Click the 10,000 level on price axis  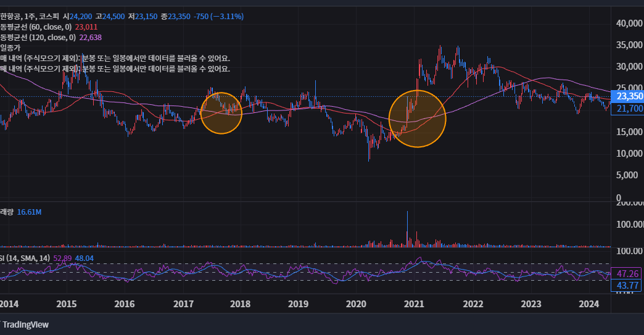tap(629, 153)
